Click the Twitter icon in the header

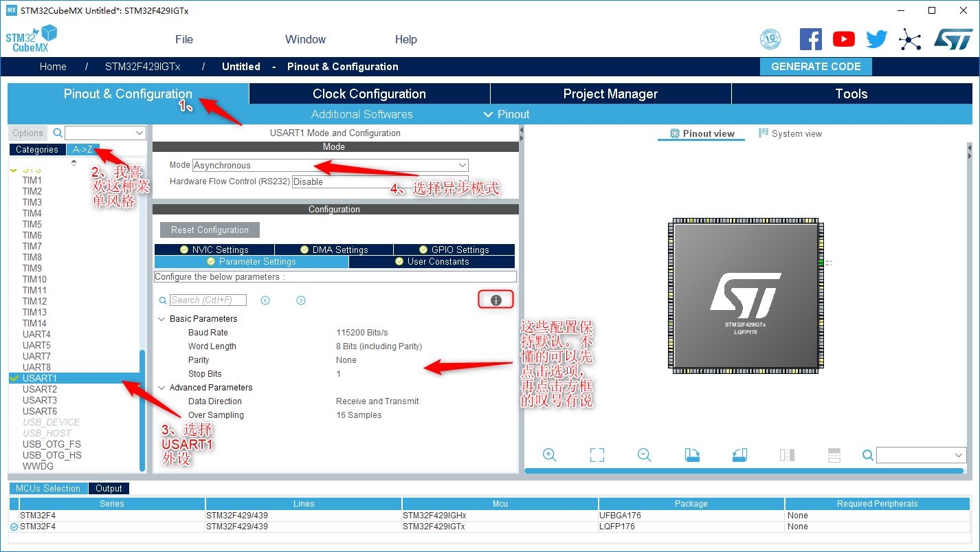pyautogui.click(x=876, y=39)
